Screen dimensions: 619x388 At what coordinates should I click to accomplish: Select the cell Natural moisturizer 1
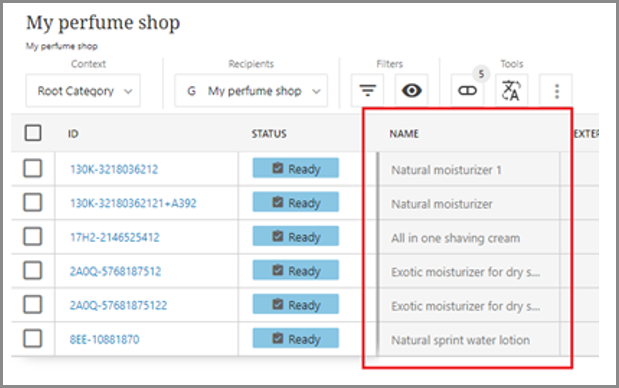click(469, 170)
